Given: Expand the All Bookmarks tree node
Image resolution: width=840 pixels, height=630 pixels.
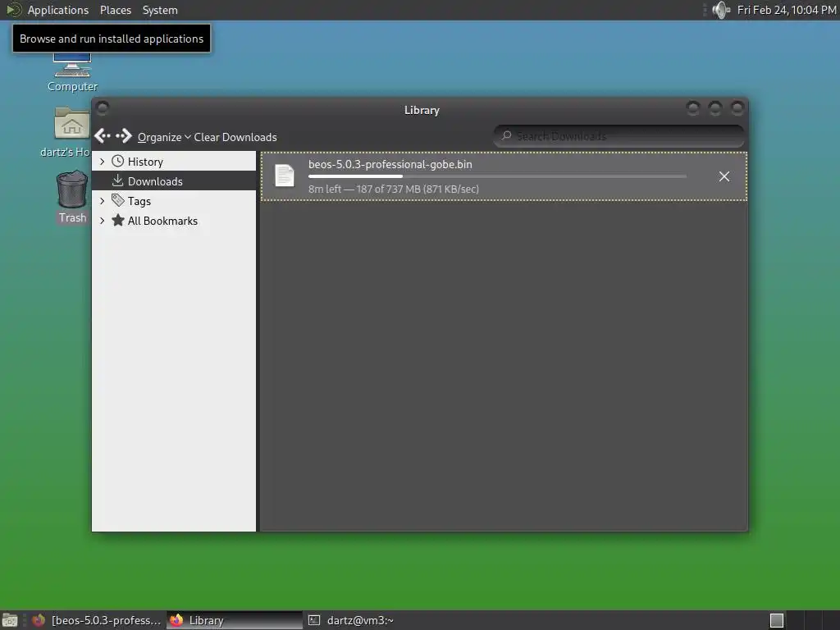Looking at the screenshot, I should click(x=102, y=221).
